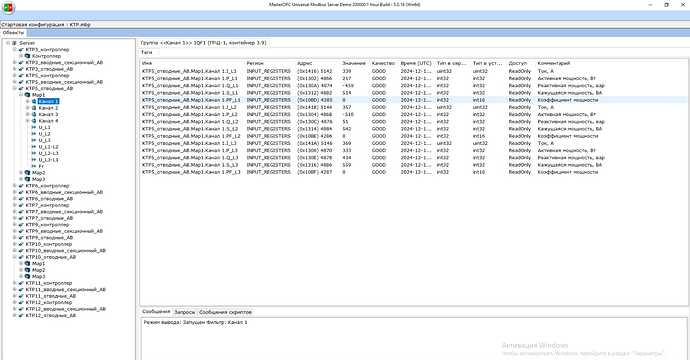Collapse the Мар1 node under KTP5
The height and width of the screenshot is (360, 690).
(x=21, y=95)
